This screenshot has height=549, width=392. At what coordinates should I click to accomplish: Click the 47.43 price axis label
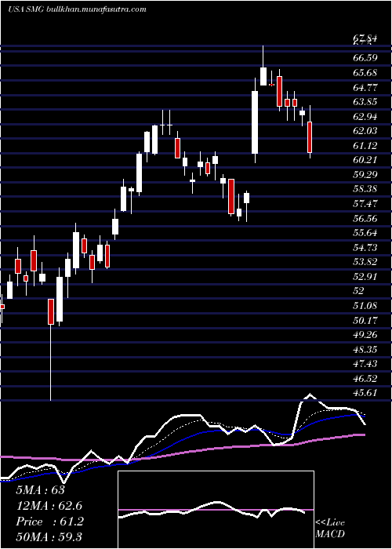(365, 363)
